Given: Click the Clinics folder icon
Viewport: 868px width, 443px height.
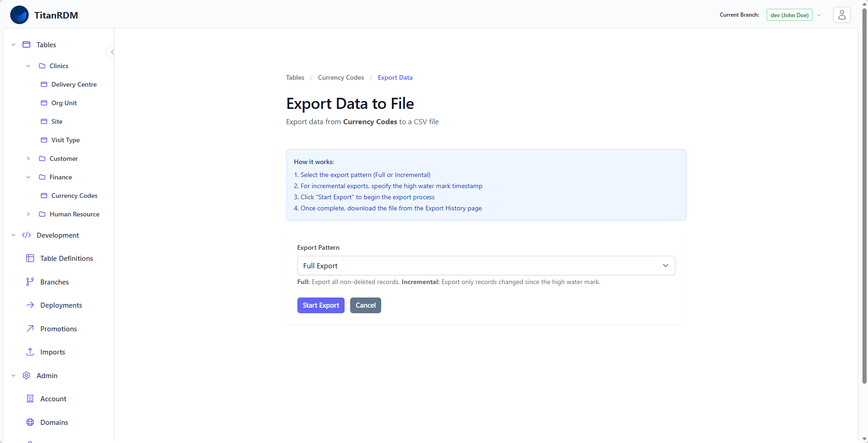Looking at the screenshot, I should point(42,66).
